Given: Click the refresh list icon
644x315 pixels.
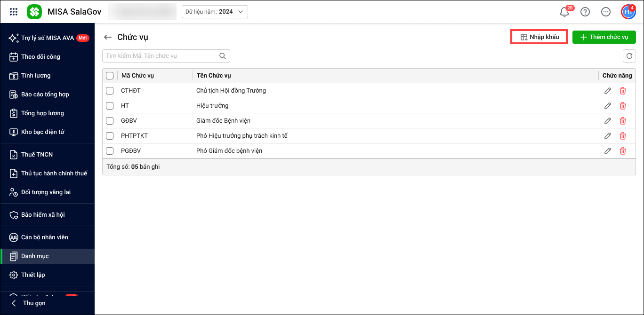Looking at the screenshot, I should tap(629, 56).
